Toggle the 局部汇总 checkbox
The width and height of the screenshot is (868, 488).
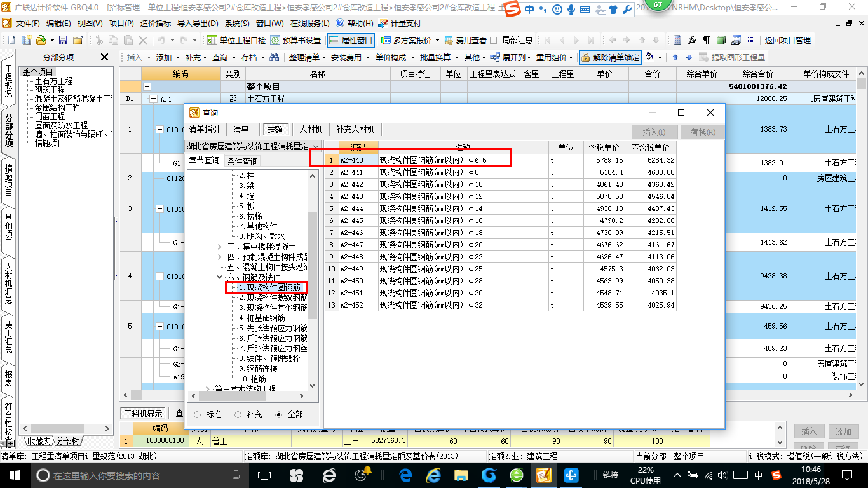[493, 40]
